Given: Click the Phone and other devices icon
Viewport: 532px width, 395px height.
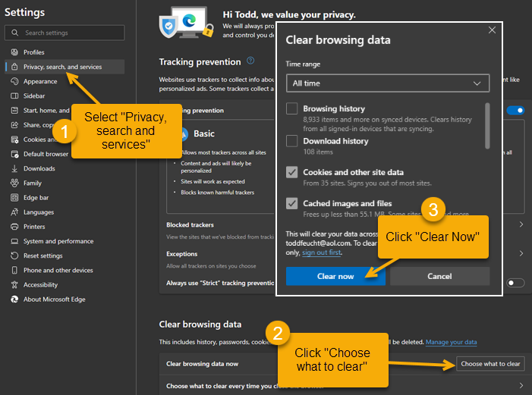Looking at the screenshot, I should (x=14, y=270).
